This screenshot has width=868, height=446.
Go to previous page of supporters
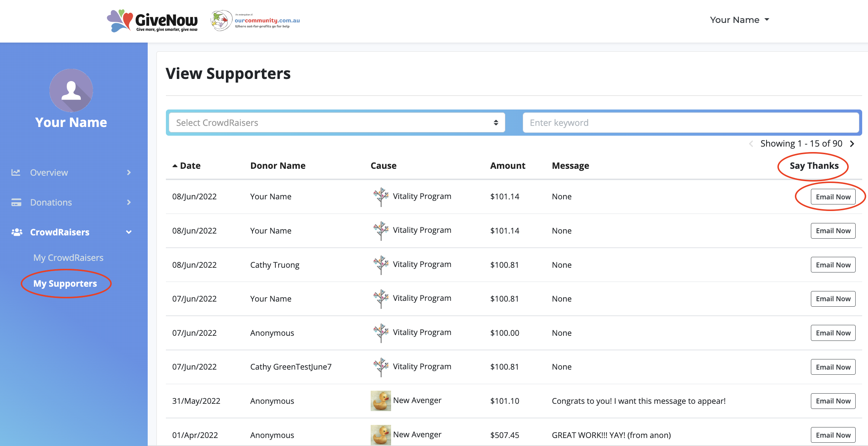point(751,144)
